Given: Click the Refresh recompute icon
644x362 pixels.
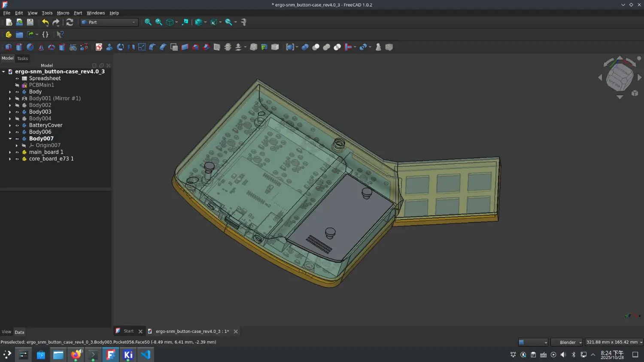Looking at the screenshot, I should [70, 22].
